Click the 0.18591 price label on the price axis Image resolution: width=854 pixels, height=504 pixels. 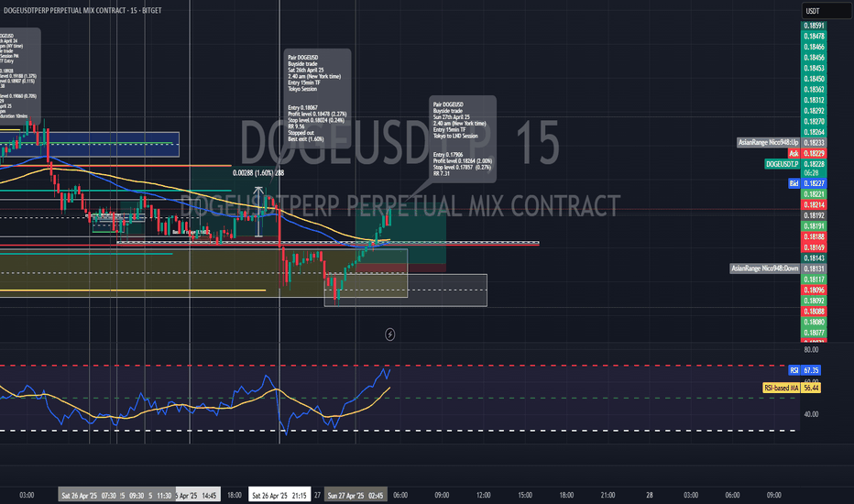pos(814,26)
